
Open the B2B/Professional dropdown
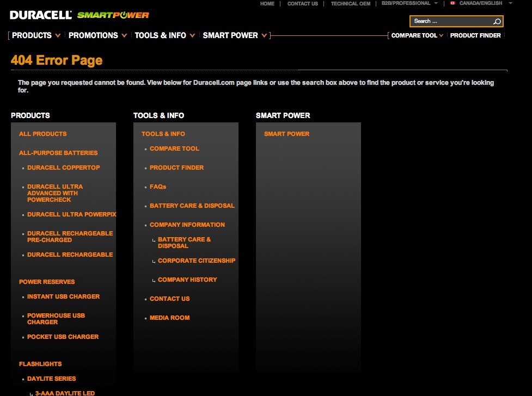(x=409, y=3)
